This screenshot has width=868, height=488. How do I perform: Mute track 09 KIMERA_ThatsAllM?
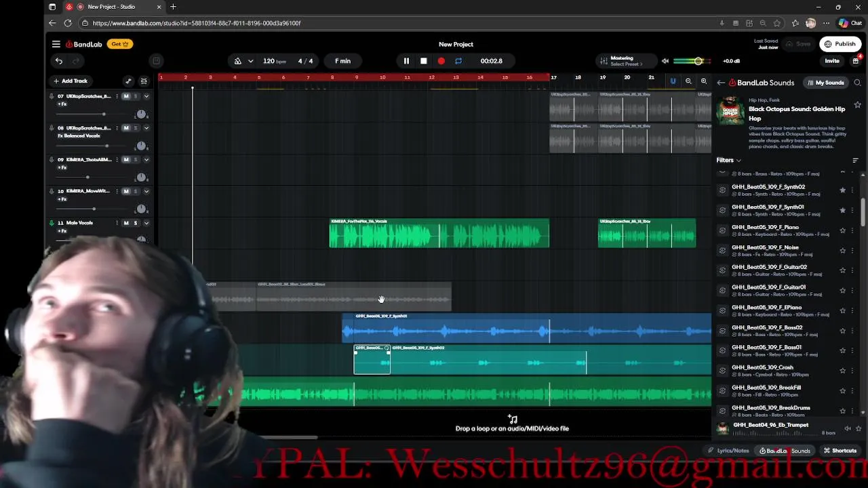[125, 160]
